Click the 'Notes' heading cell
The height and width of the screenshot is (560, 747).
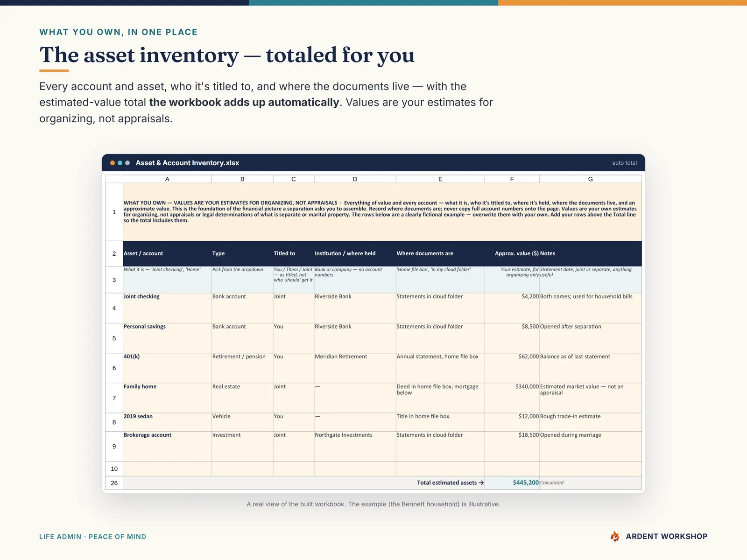[x=591, y=254]
